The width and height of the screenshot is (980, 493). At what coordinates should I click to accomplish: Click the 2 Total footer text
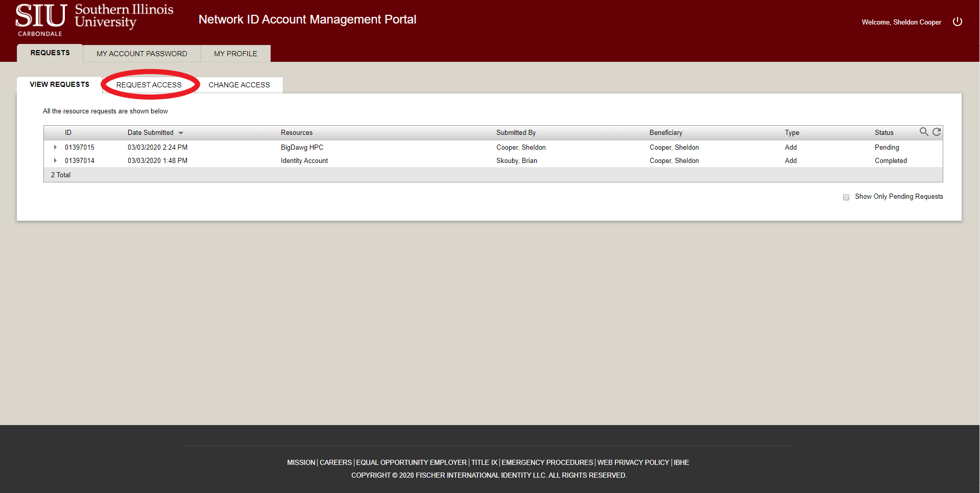click(x=61, y=175)
